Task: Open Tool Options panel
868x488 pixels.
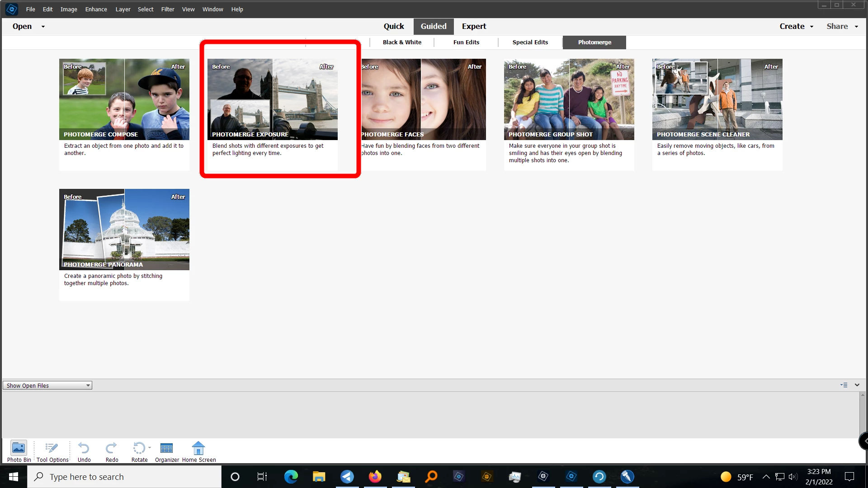Action: [52, 451]
